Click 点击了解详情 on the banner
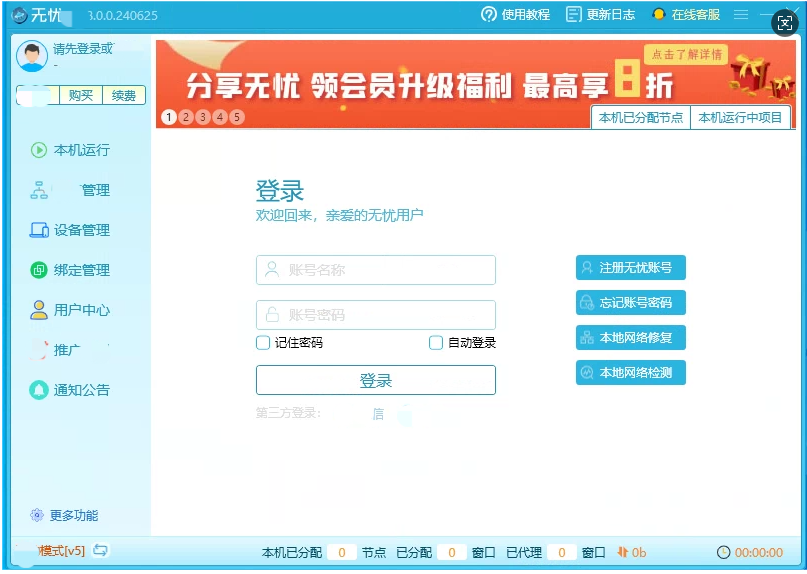This screenshot has width=807, height=574. coord(686,54)
